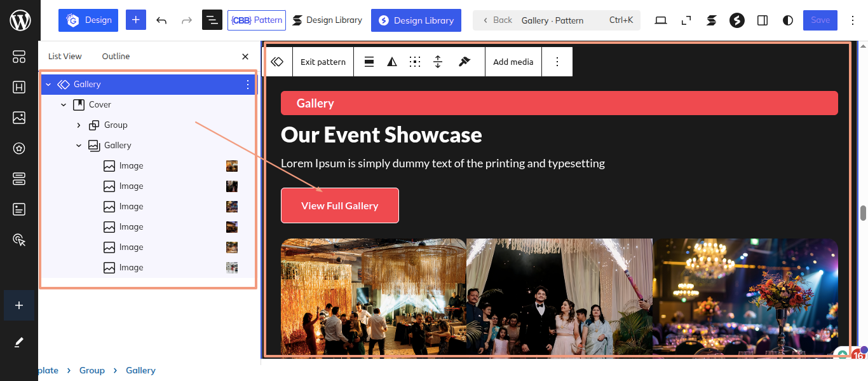Screen dimensions: 868x381
Task: Collapse the top Gallery pattern tree row
Action: 48,84
